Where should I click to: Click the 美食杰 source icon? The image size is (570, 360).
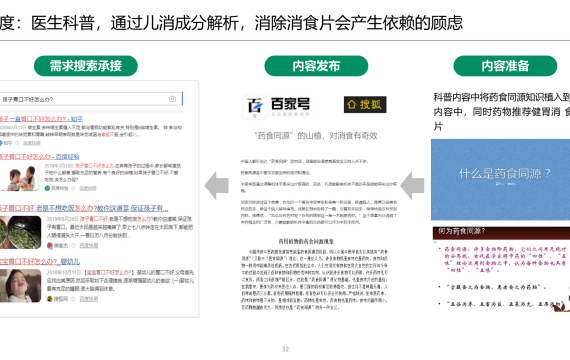tap(50, 245)
